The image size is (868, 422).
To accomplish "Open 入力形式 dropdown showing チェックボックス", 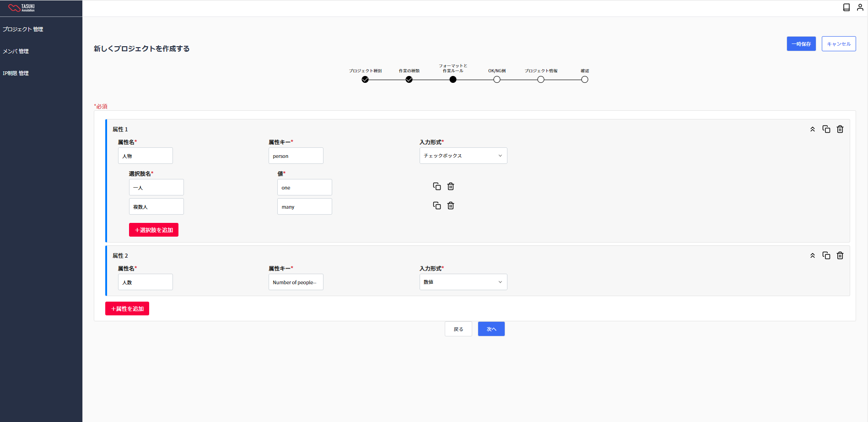I will tap(463, 156).
